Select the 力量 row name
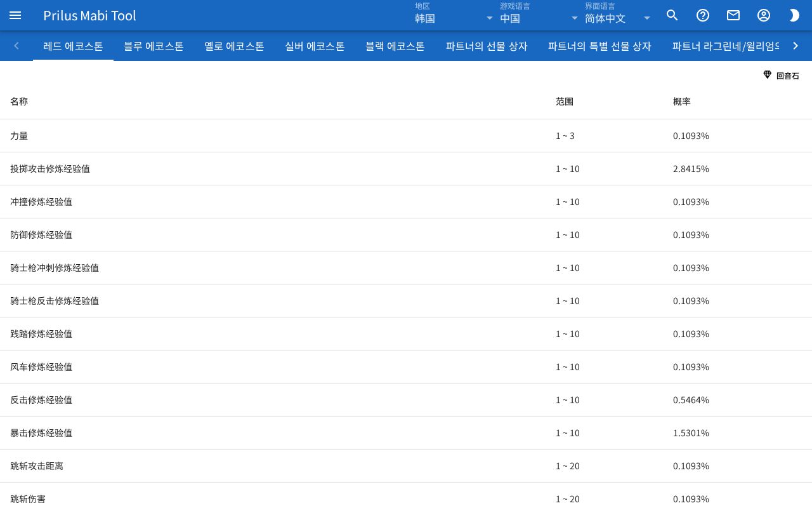This screenshot has height=508, width=812. [19, 136]
